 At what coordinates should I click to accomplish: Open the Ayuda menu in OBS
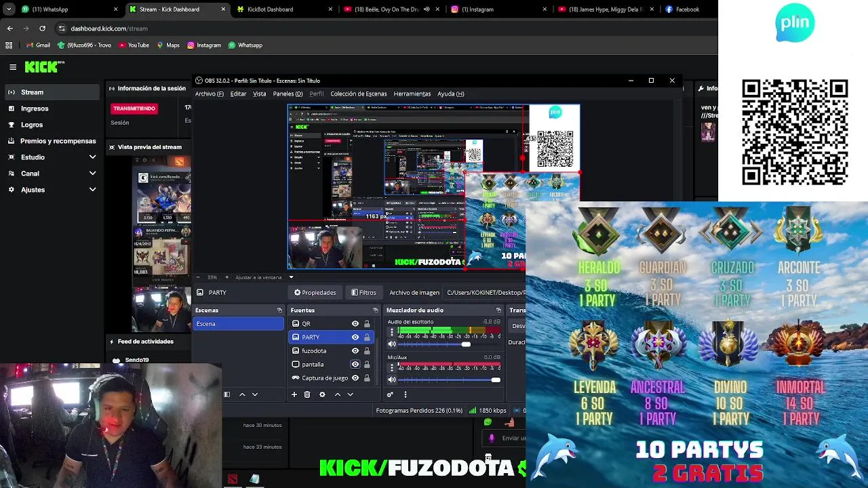pyautogui.click(x=450, y=94)
